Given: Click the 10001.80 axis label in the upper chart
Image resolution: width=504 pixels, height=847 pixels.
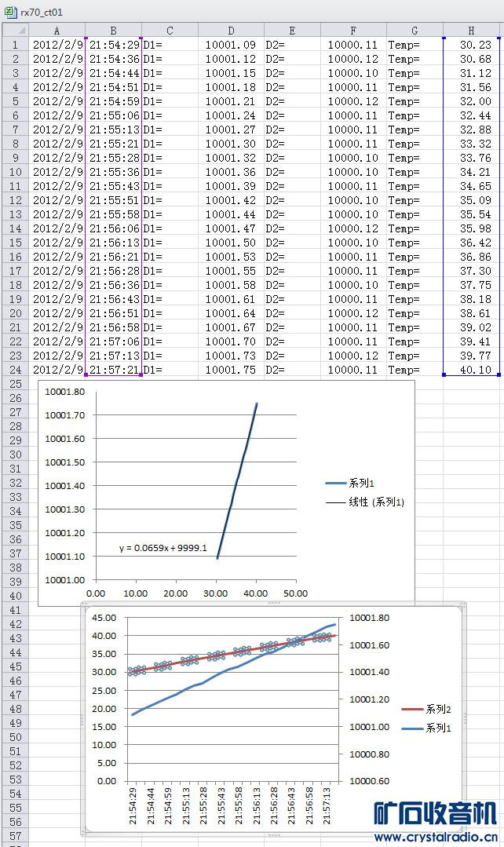Looking at the screenshot, I should coord(65,392).
